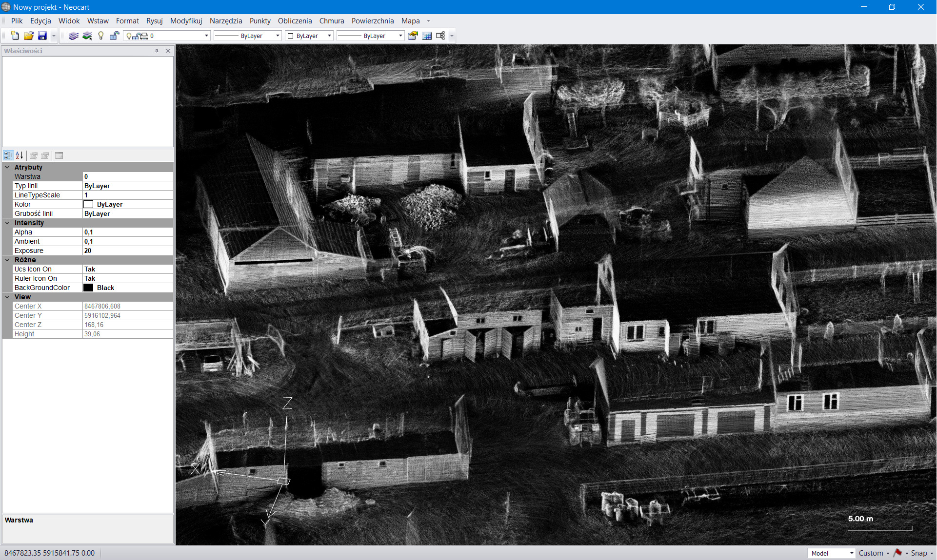Open the Edycja menu
Viewport: 937px width, 560px height.
point(40,21)
